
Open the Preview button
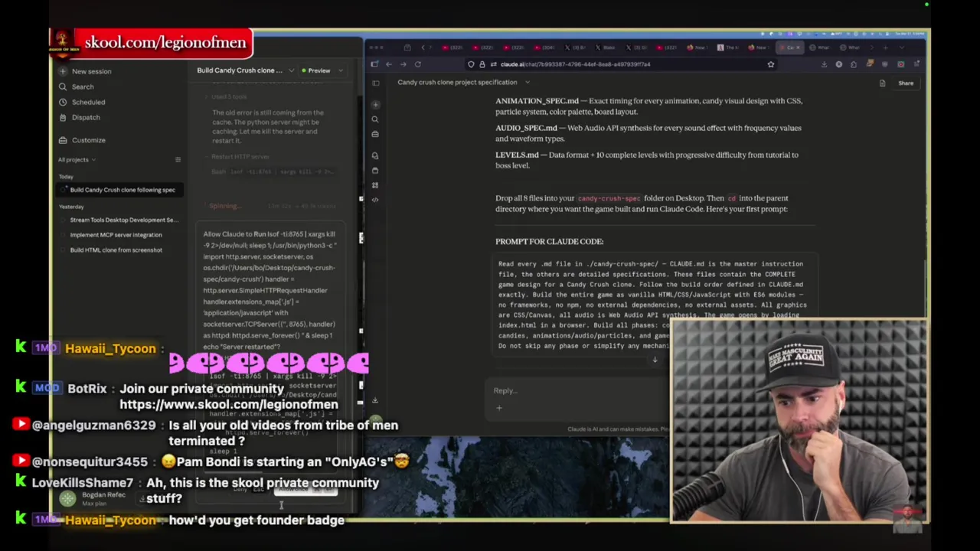coord(315,70)
